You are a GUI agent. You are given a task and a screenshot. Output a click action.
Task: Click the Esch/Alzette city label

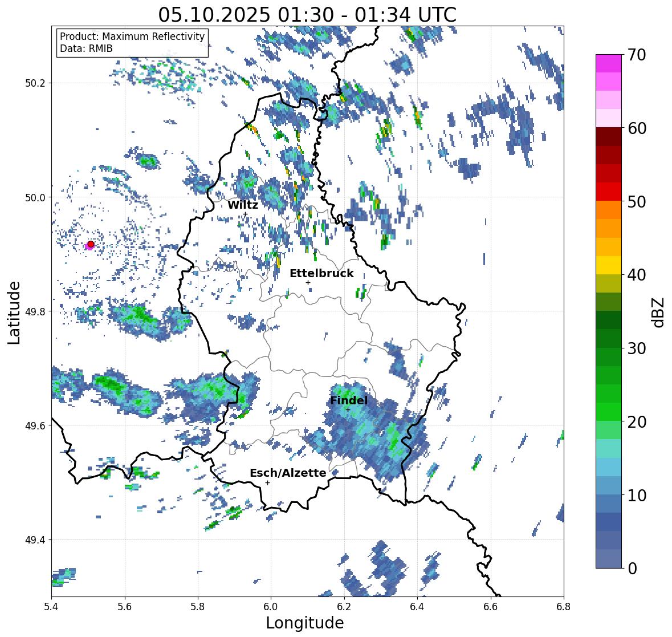pyautogui.click(x=288, y=473)
